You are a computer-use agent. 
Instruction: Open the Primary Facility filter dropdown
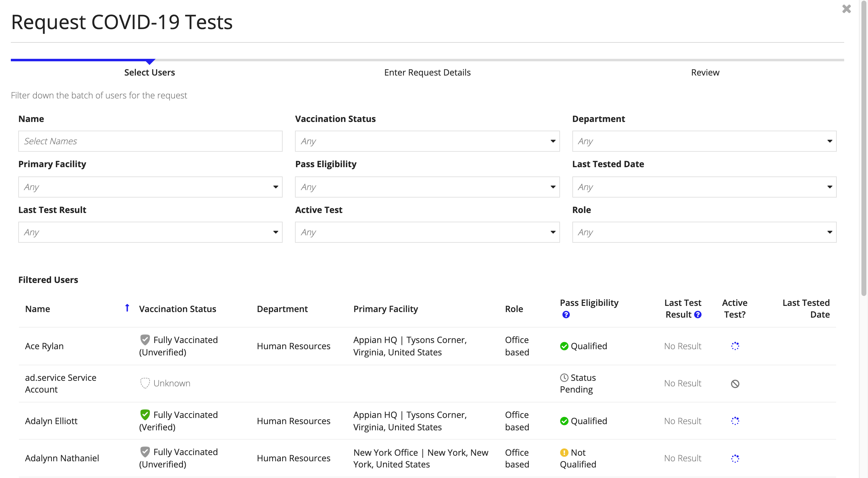(x=150, y=187)
